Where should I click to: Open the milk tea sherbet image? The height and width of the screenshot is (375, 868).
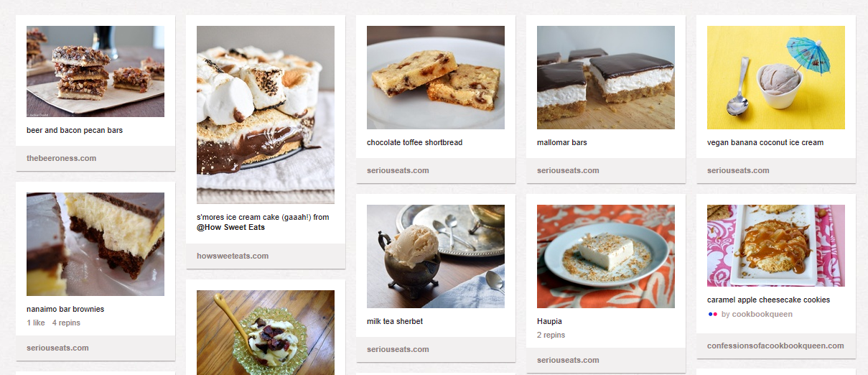pyautogui.click(x=436, y=256)
